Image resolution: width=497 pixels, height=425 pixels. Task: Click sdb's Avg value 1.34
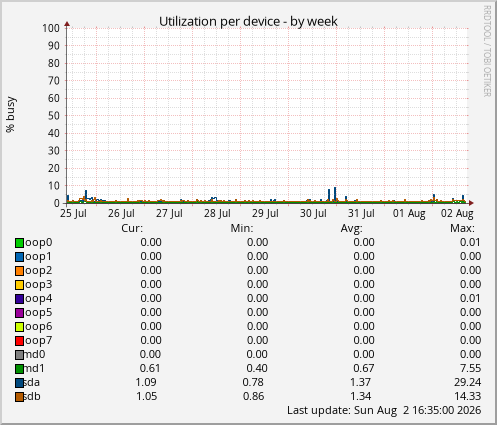click(360, 396)
